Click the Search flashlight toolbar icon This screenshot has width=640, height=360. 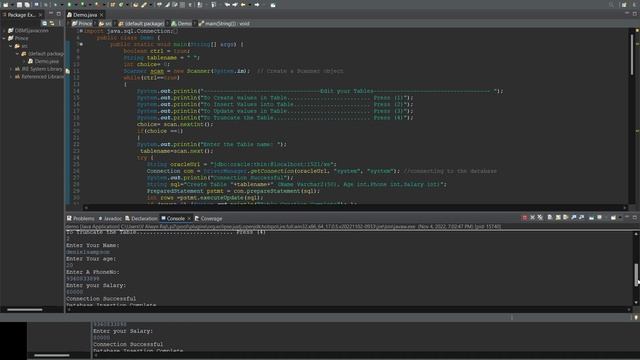(x=144, y=4)
